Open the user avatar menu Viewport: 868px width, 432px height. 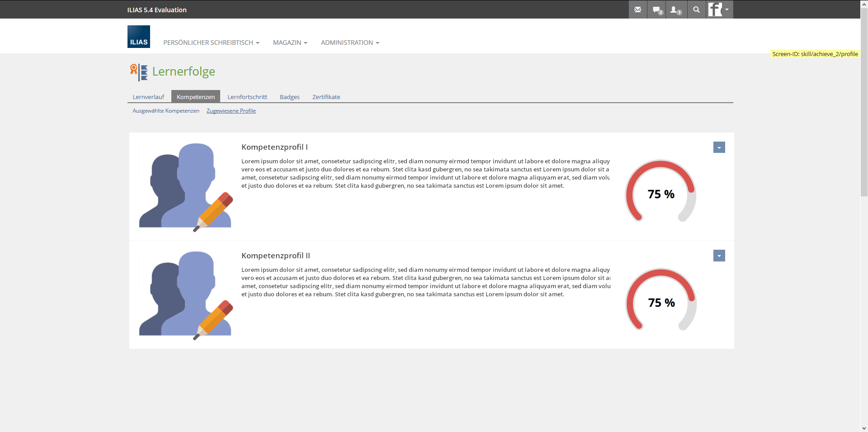point(719,9)
